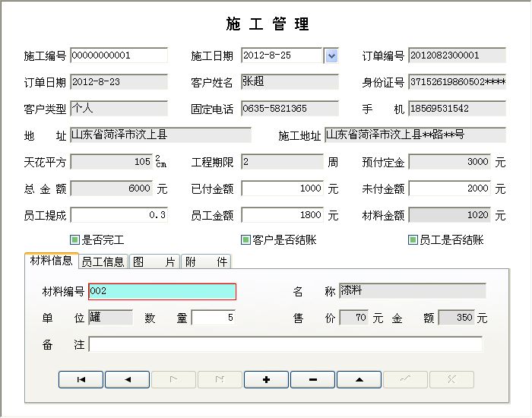Click the disabled next record arrow
Image resolution: width=532 pixels, height=418 pixels.
174,379
